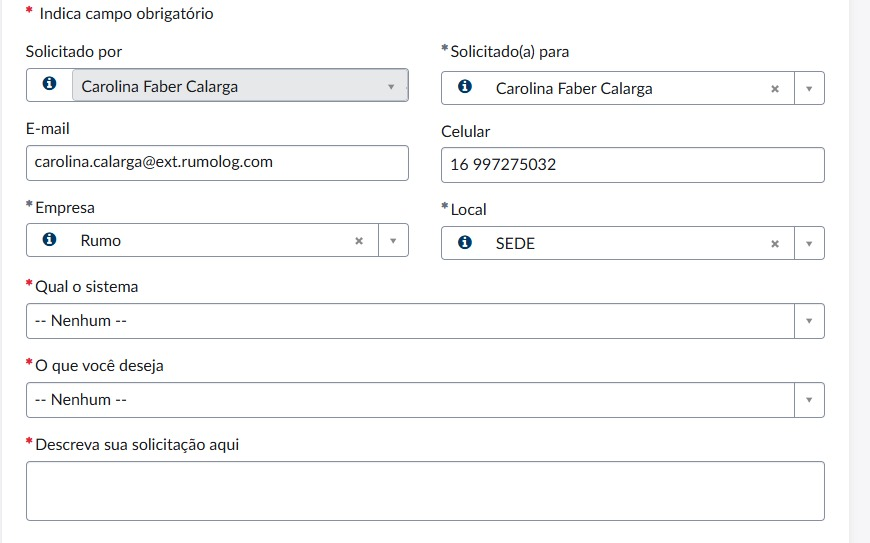Clear the Solicitado(a) para selection
Screen dimensions: 870x543
click(x=775, y=89)
